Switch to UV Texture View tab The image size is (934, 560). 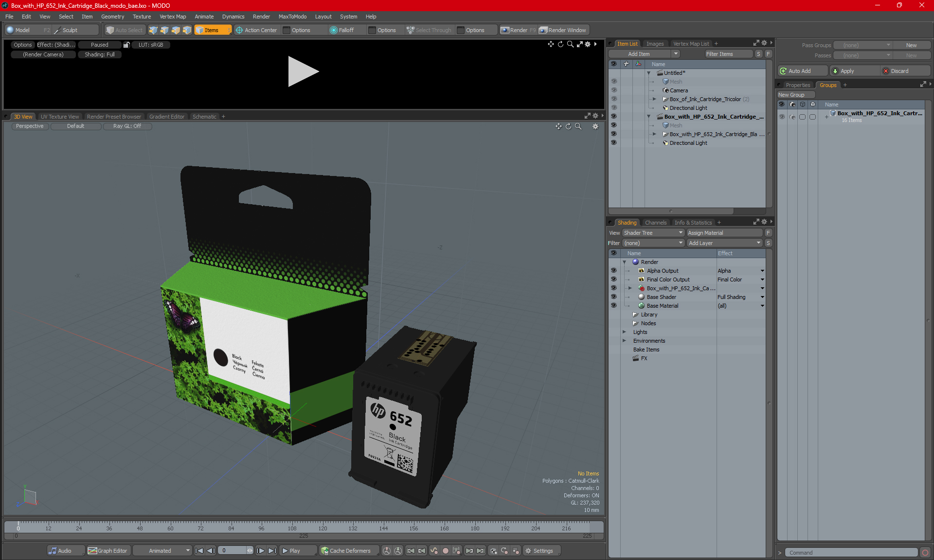click(59, 117)
